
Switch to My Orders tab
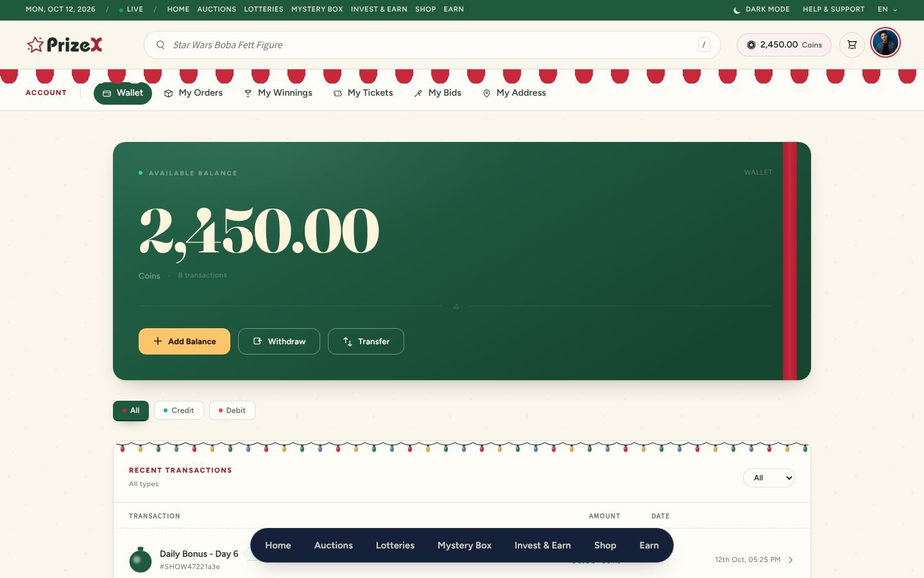193,93
